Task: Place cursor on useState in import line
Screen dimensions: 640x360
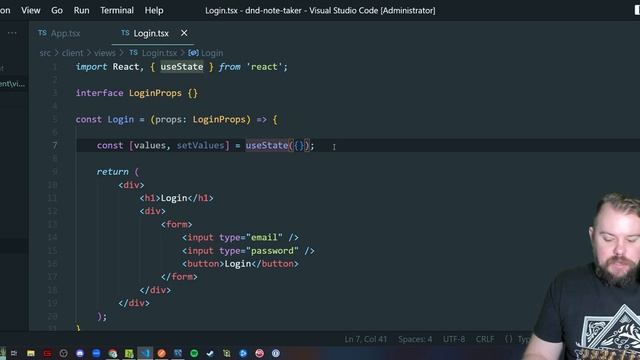Action: click(x=182, y=67)
